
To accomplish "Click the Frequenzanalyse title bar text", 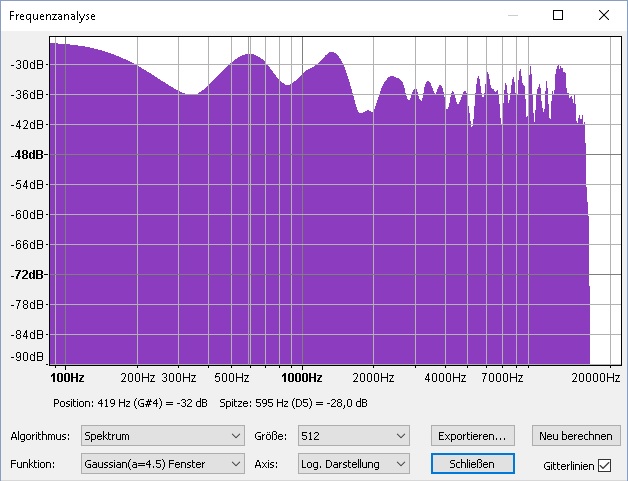I will (54, 16).
